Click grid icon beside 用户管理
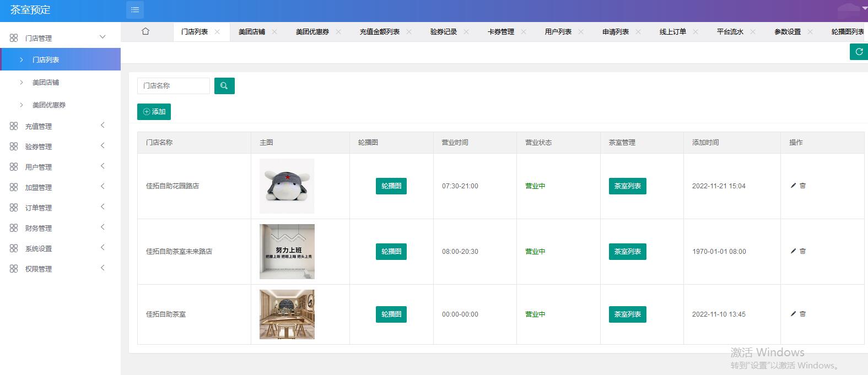 click(x=14, y=167)
